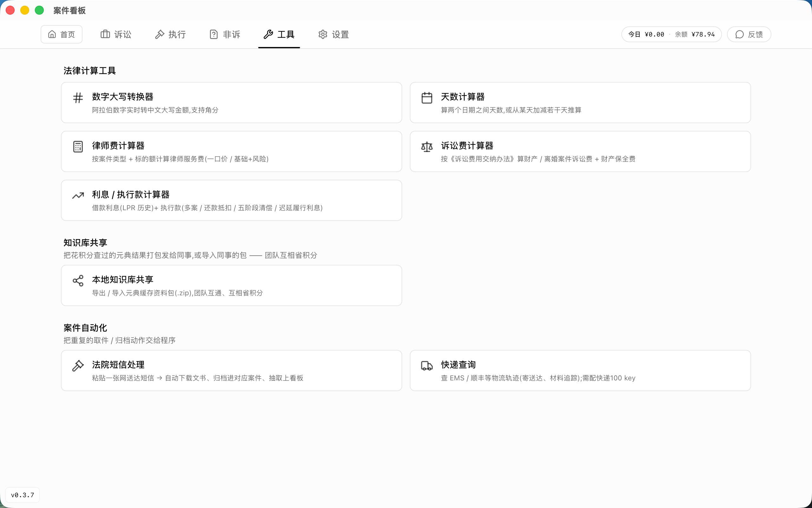
Task: Click the briefcase icon beside 诉讼
Action: coord(105,34)
